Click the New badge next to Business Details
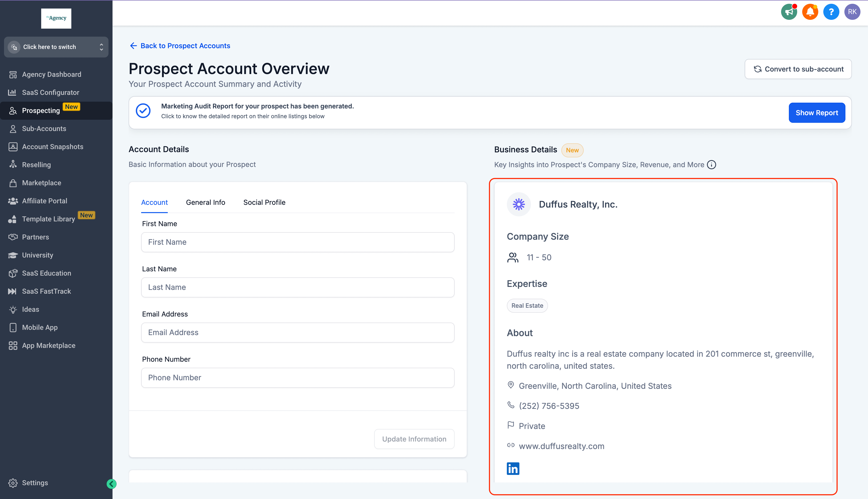 pos(572,150)
